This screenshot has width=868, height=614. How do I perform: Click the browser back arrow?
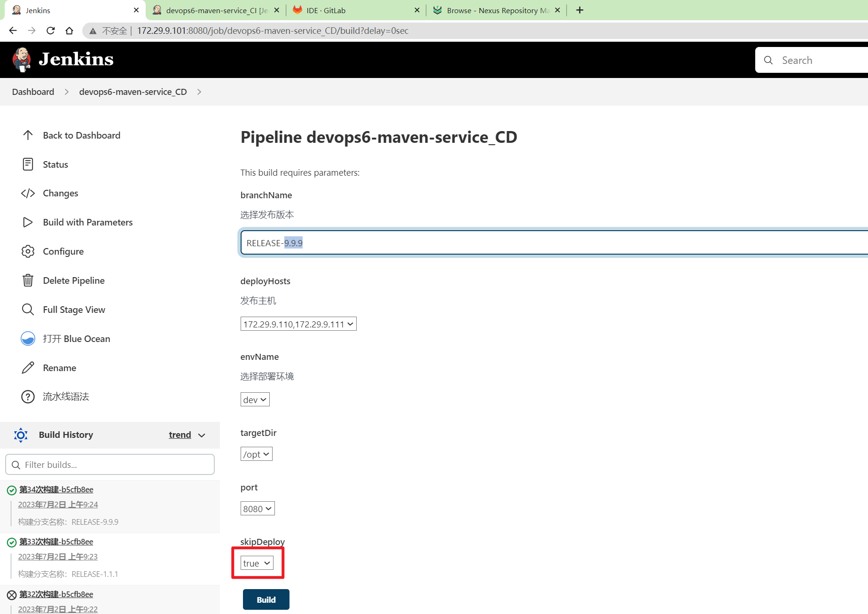[x=13, y=31]
